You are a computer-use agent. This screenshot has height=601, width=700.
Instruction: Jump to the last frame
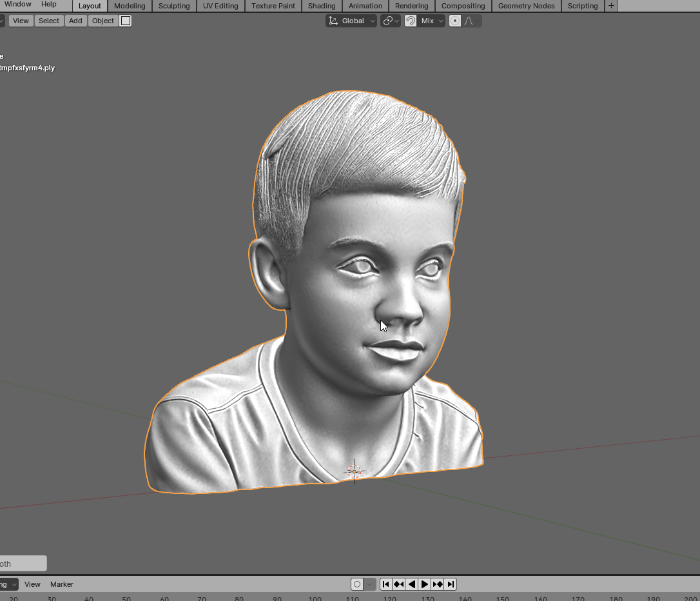[451, 584]
